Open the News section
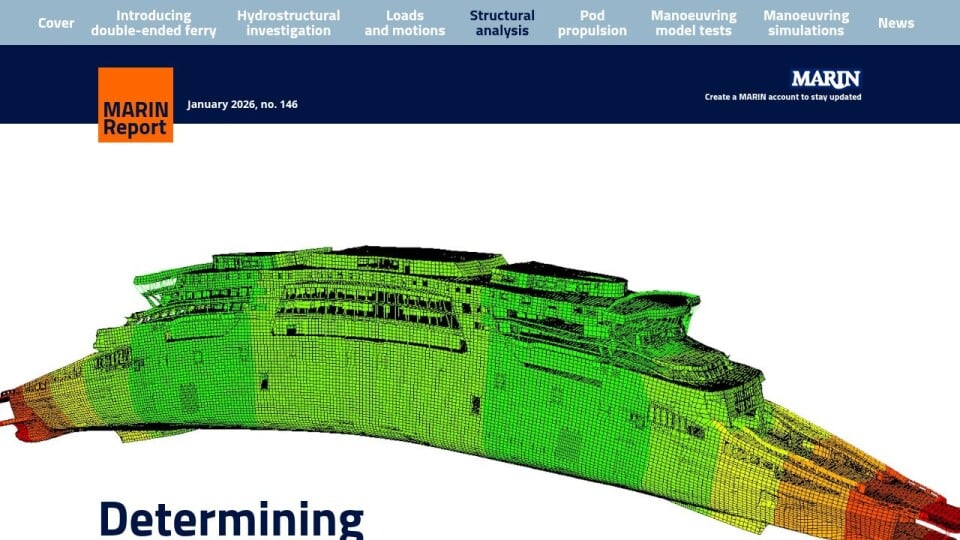Image resolution: width=960 pixels, height=540 pixels. pos(896,23)
